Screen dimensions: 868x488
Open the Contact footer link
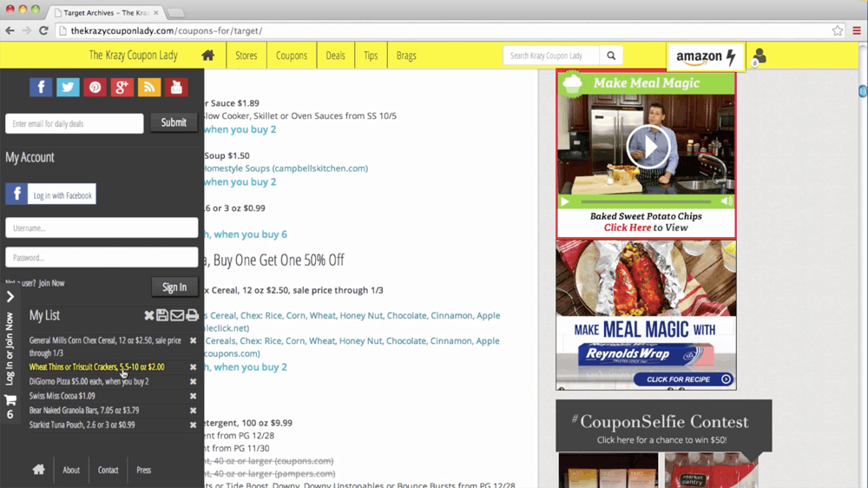[108, 470]
